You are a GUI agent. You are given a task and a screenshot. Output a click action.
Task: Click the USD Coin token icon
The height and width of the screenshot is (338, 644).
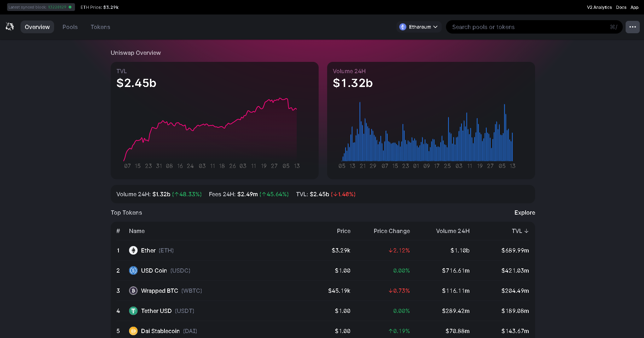pyautogui.click(x=133, y=270)
